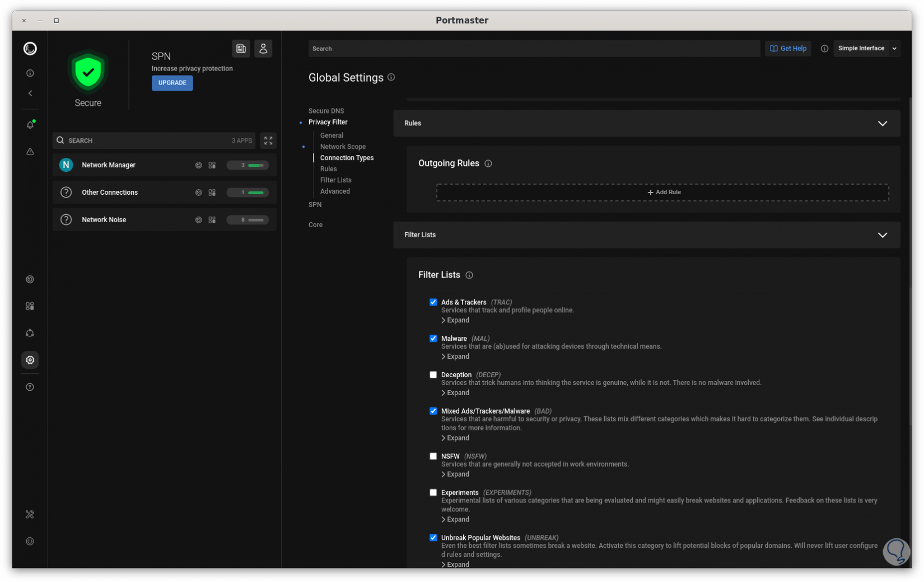Click Other Connections' connection count bar
This screenshot has height=582, width=924.
coord(248,193)
